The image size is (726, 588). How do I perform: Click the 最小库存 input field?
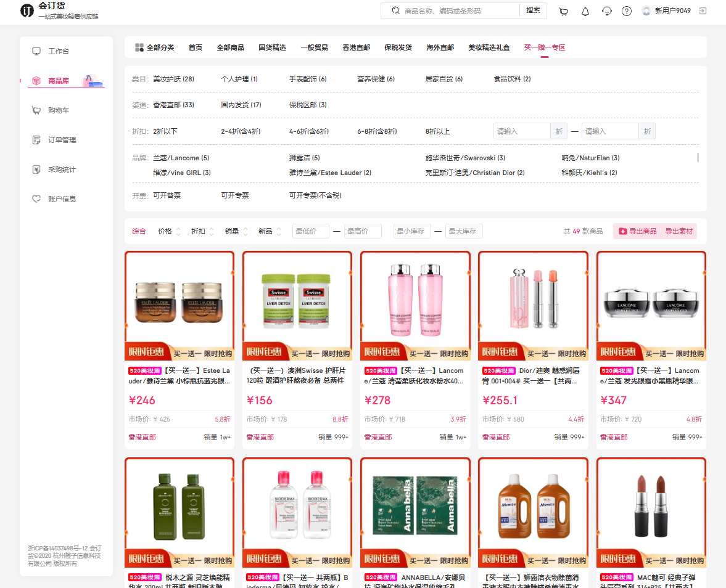412,231
